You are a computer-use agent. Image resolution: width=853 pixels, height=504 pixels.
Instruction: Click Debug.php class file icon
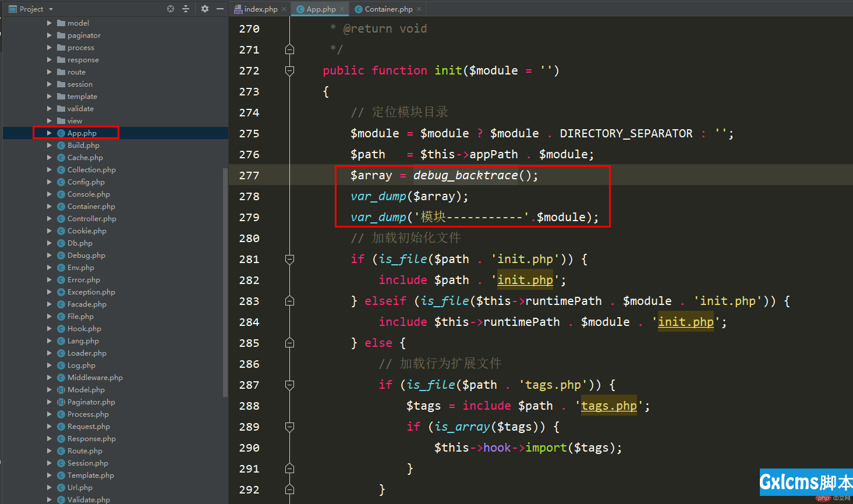(x=61, y=255)
